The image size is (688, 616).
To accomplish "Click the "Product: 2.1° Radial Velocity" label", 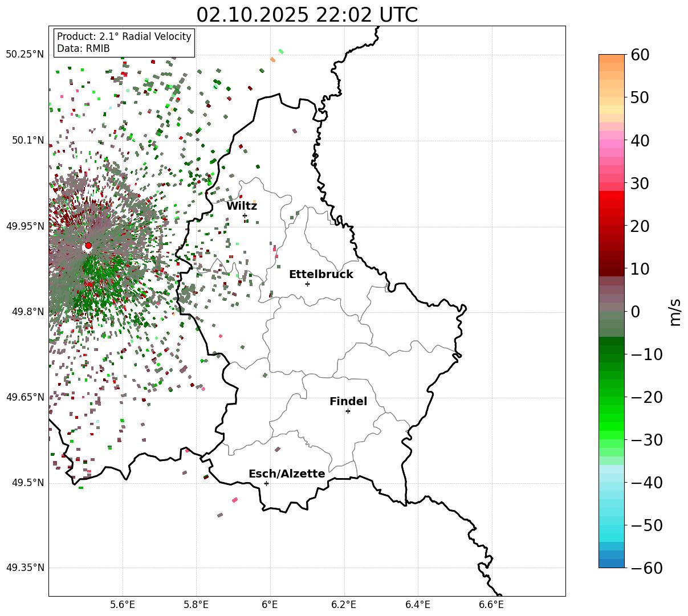I will pos(124,36).
